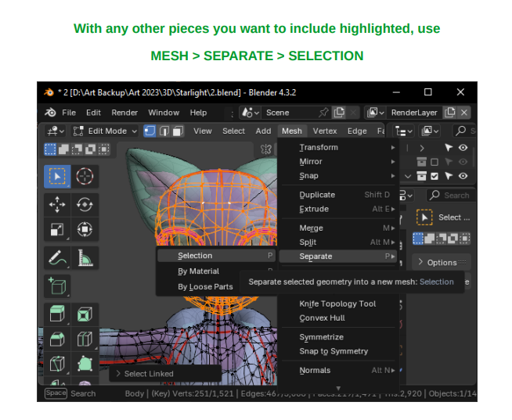Select the Extrude Region tool
Image resolution: width=512 pixels, height=420 pixels.
[57, 314]
